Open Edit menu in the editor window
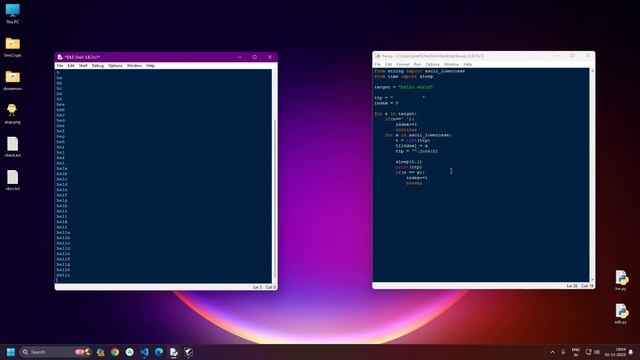This screenshot has height=360, width=640. tap(388, 64)
